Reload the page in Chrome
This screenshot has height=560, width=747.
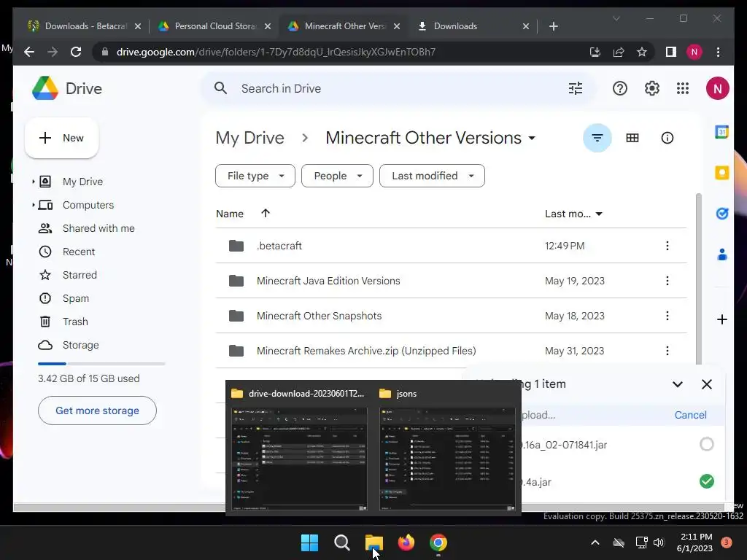click(x=76, y=52)
